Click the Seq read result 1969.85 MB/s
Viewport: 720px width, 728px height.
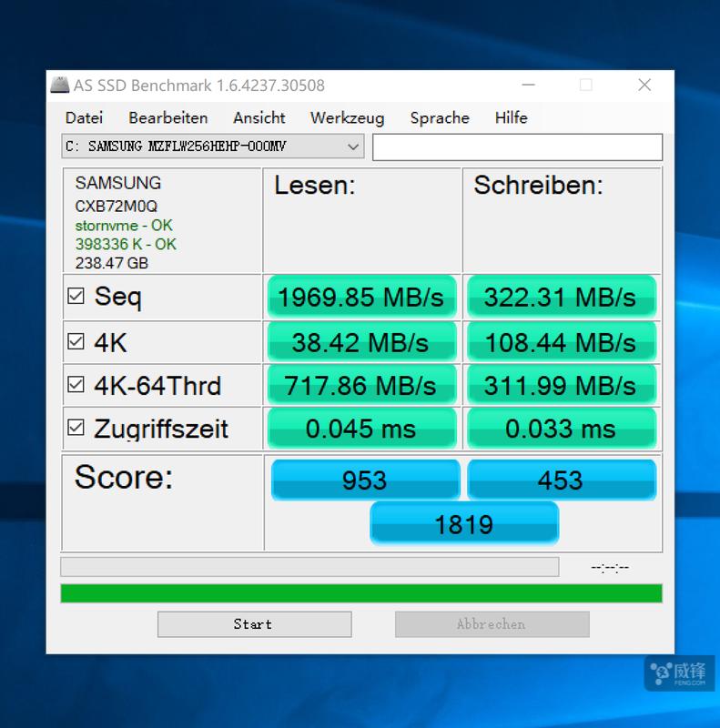point(362,297)
